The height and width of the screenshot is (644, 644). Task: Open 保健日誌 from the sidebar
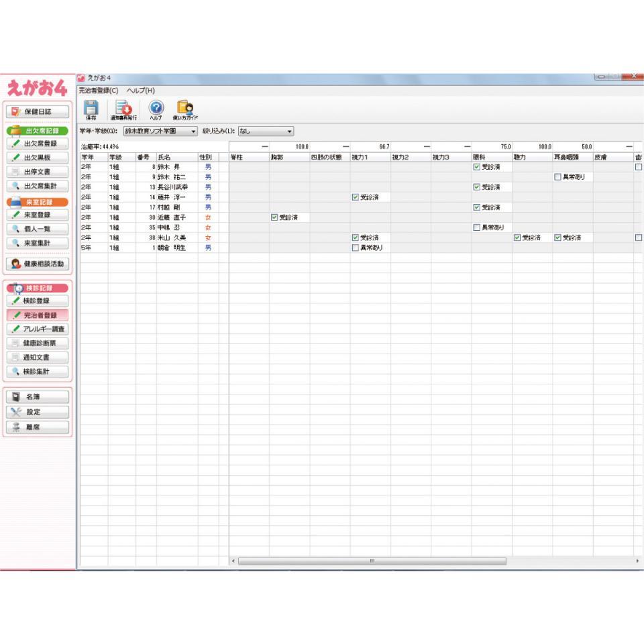38,111
